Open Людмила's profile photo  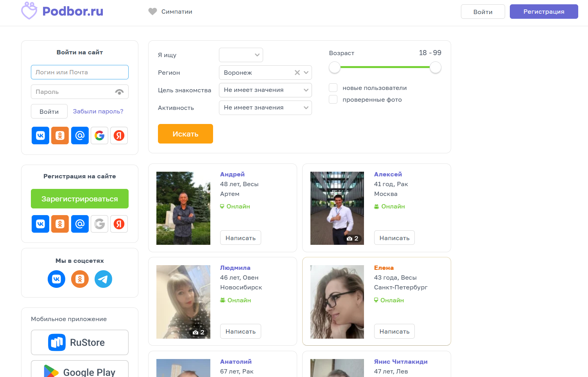[183, 302]
